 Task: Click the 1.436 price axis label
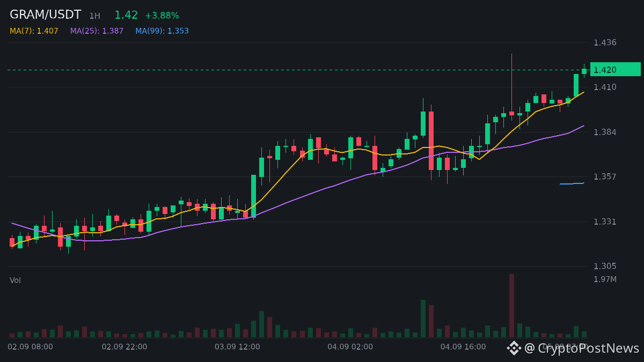coord(605,42)
